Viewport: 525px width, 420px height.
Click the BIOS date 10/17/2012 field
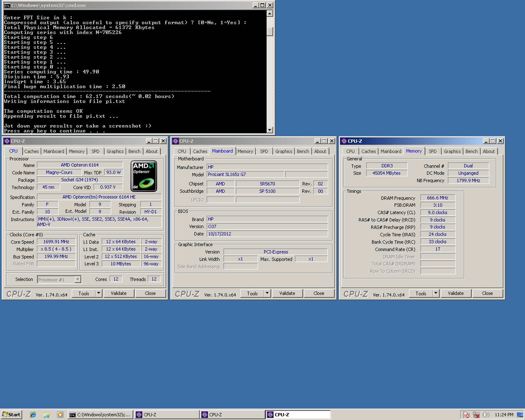pyautogui.click(x=267, y=234)
